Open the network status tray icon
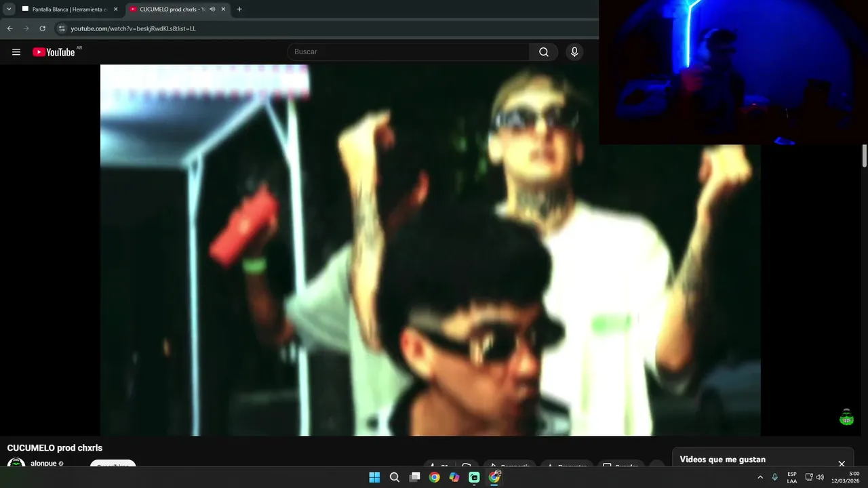 coord(809,477)
